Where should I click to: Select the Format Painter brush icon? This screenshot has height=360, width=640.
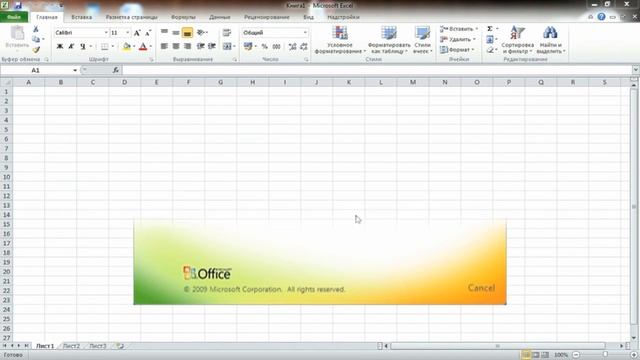(36, 49)
